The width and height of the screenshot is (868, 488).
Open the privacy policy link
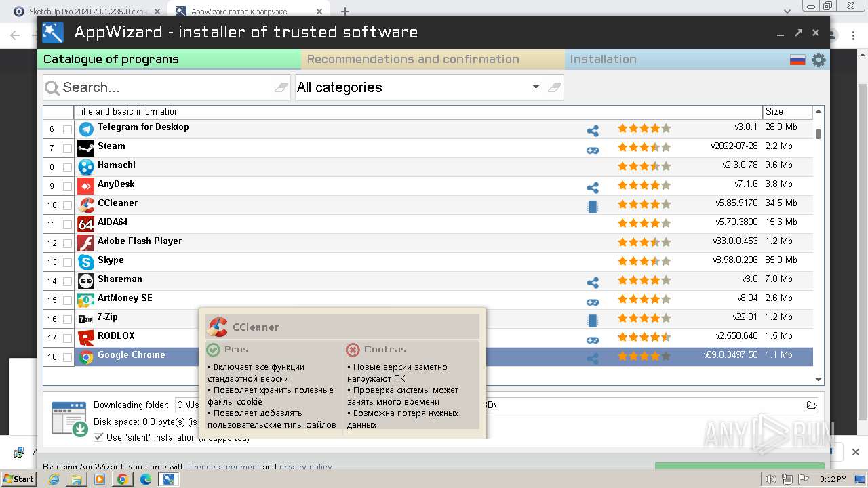[x=305, y=467]
